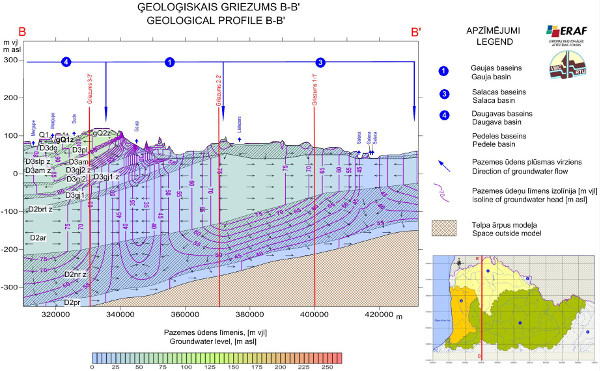Click the circular VMC RTU emblem
This screenshot has width=600, height=371.
pyautogui.click(x=568, y=65)
